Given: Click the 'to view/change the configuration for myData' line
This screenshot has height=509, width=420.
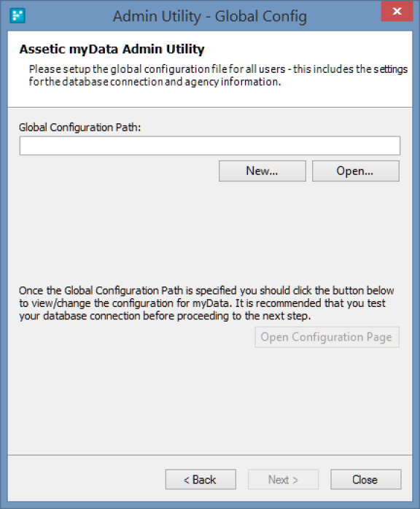Looking at the screenshot, I should (202, 303).
